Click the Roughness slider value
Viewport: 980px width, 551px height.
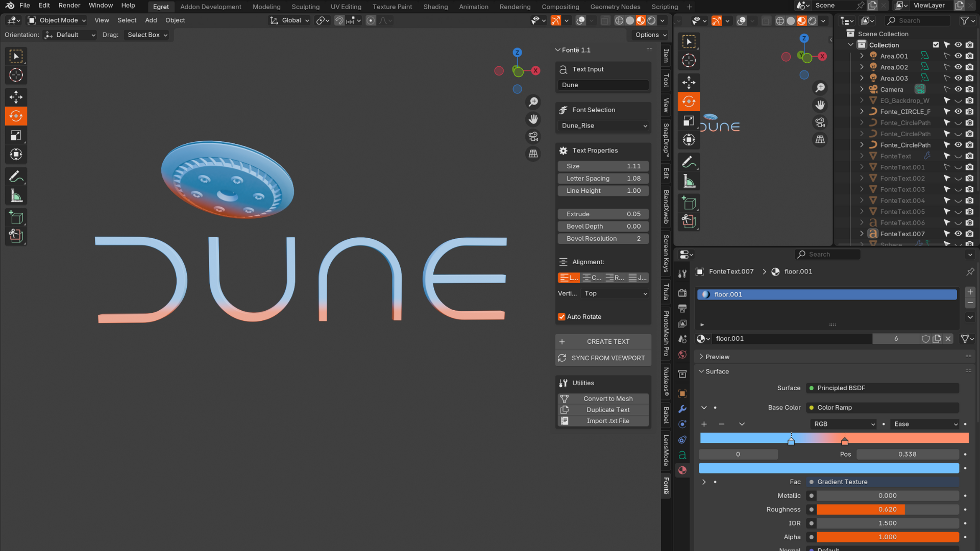[887, 510]
